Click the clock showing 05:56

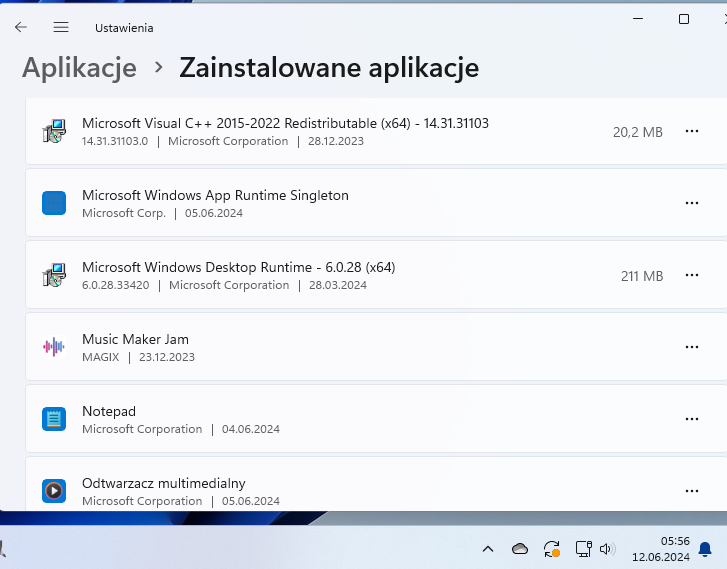661,548
